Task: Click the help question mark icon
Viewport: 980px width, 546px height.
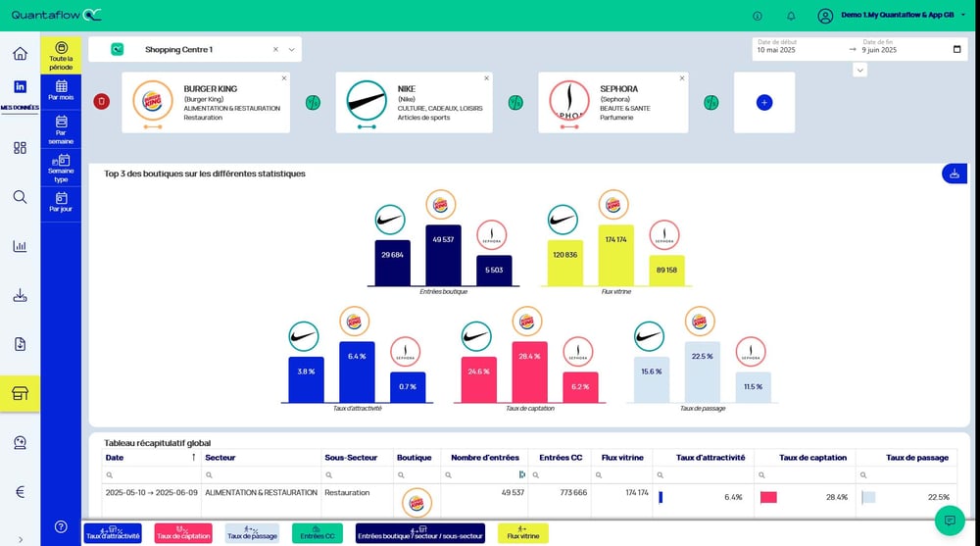Action: tap(61, 526)
